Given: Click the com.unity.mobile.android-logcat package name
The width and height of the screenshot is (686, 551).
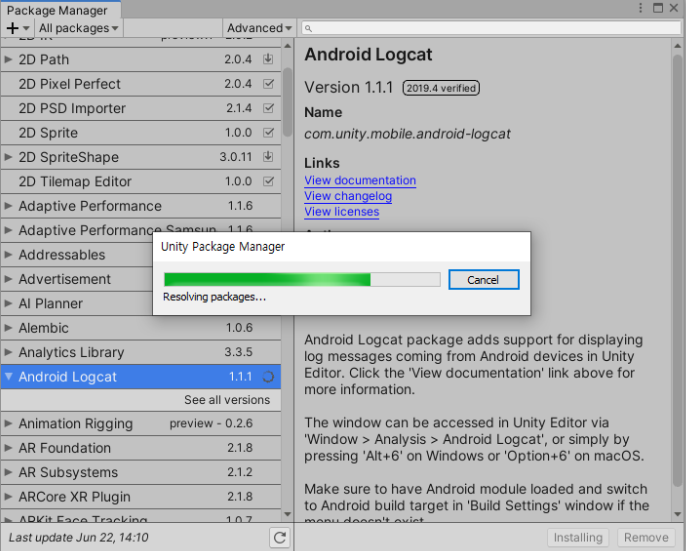Looking at the screenshot, I should click(407, 133).
